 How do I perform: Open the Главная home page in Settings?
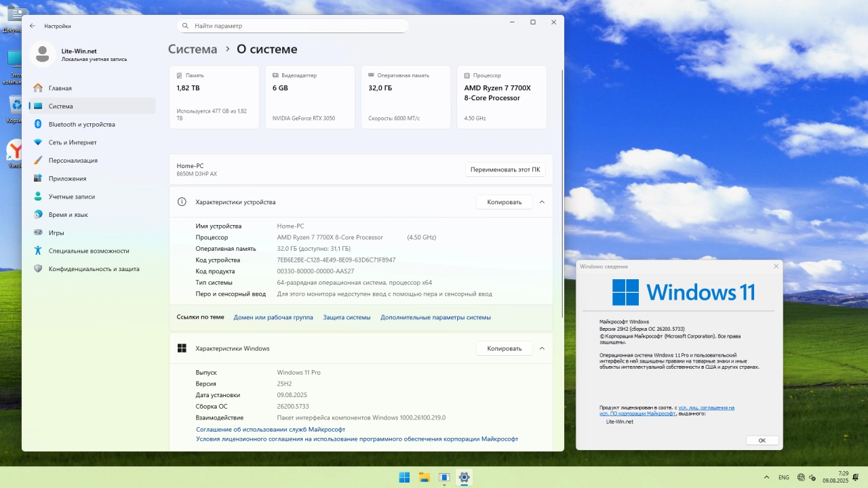(x=92, y=88)
